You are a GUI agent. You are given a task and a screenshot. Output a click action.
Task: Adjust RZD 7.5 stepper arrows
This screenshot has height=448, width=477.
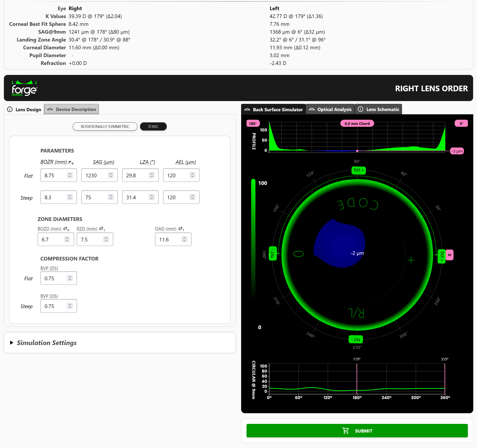click(x=106, y=239)
